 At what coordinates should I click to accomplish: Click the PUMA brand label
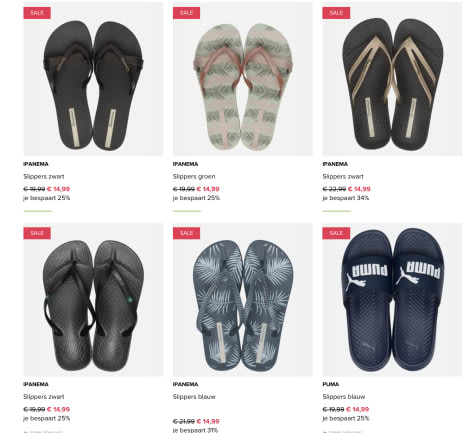[331, 384]
